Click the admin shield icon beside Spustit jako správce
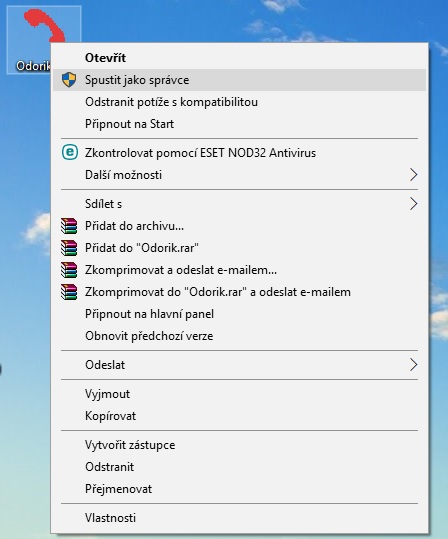Viewport: 448px width, 539px height. (69, 80)
